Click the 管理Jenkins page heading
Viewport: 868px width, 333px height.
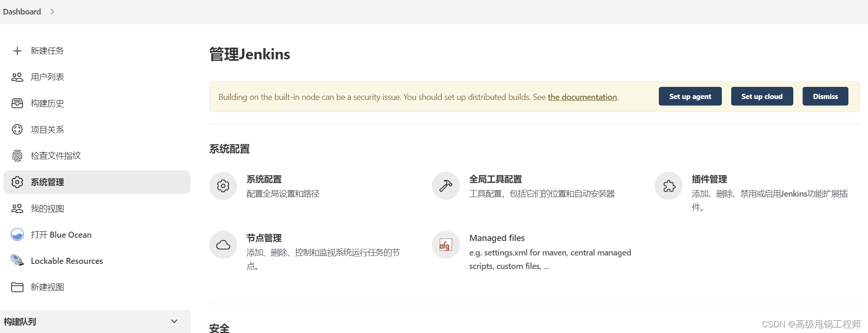tap(250, 54)
